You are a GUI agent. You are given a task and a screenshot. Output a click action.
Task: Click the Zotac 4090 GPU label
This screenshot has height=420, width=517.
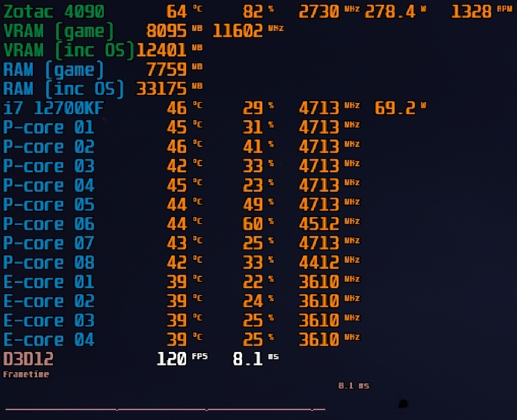tap(54, 12)
